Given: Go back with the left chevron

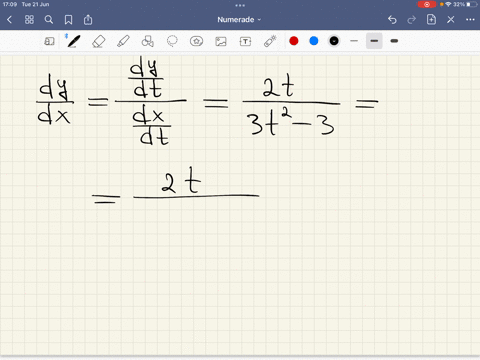Looking at the screenshot, I should (9, 20).
